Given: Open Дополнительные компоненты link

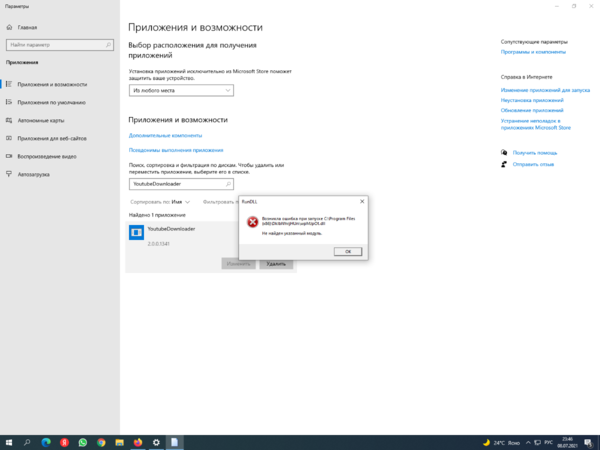Looking at the screenshot, I should point(165,135).
